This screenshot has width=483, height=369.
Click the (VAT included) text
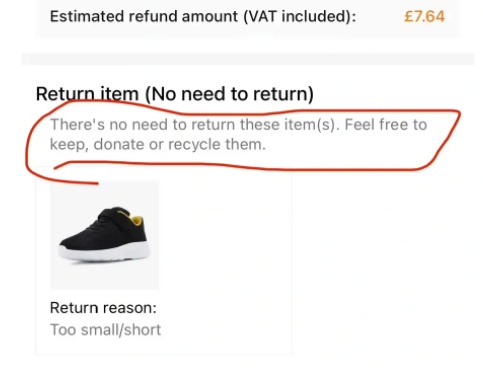(x=300, y=16)
